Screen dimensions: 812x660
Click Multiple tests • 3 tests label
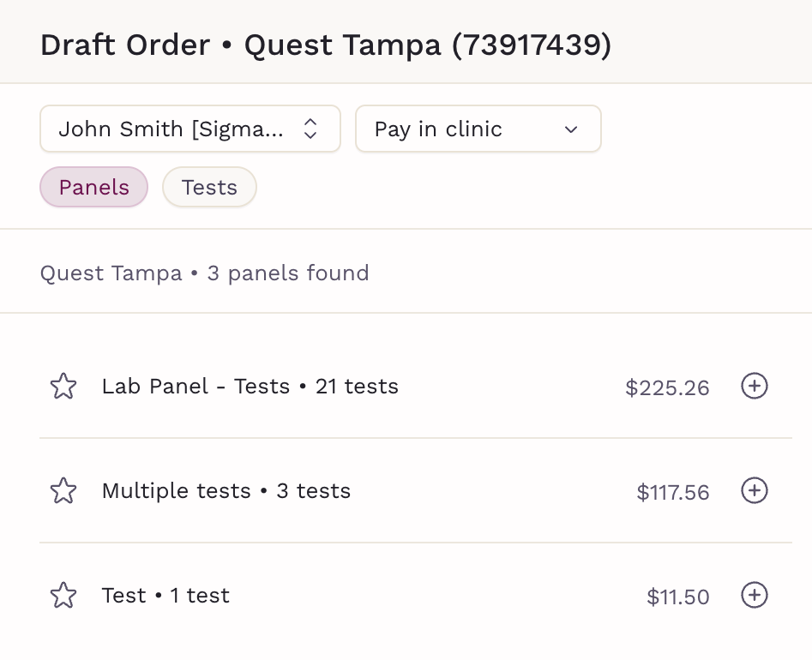tap(226, 491)
